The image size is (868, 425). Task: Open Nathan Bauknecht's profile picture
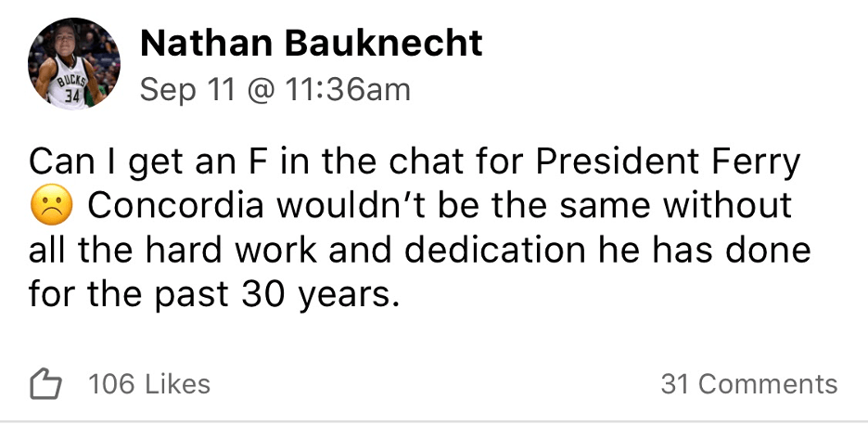pos(73,63)
